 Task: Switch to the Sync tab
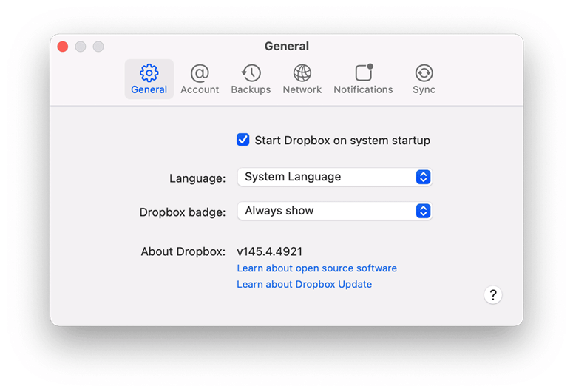tap(424, 79)
